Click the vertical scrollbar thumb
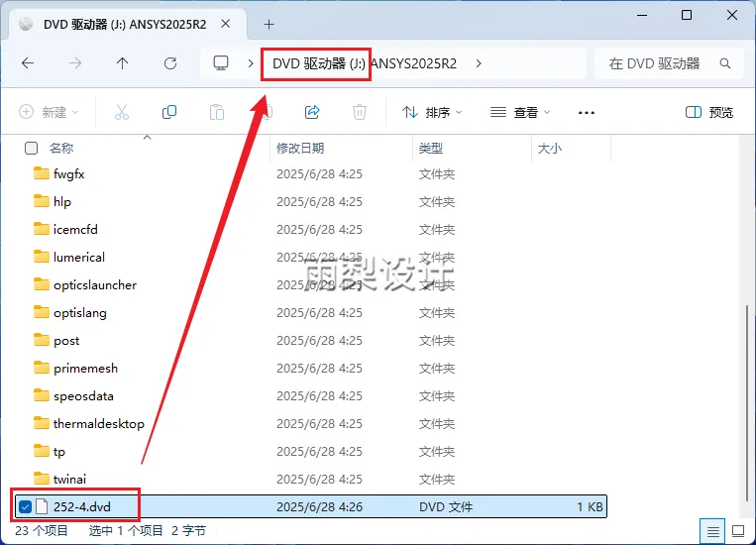 747,403
